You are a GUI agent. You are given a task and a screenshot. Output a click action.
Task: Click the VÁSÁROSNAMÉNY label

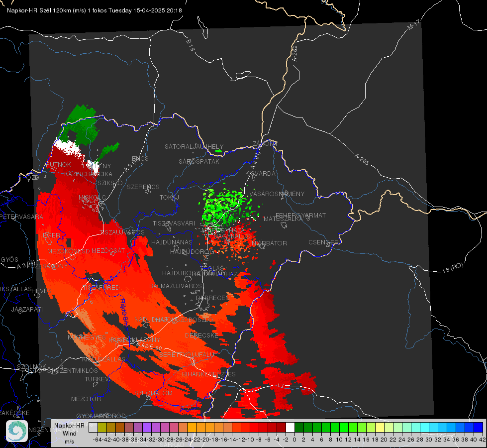tap(277, 194)
